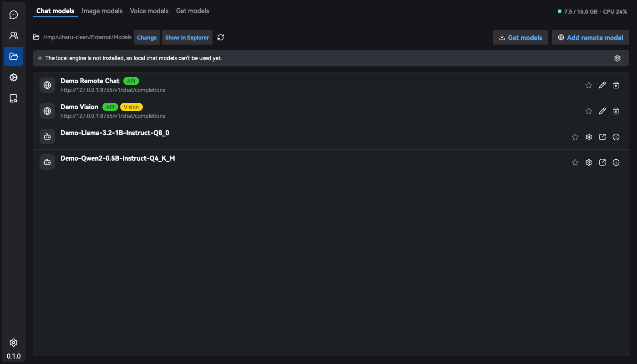The width and height of the screenshot is (637, 364).
Task: Edit Demo Remote Chat with the pencil icon
Action: 602,85
